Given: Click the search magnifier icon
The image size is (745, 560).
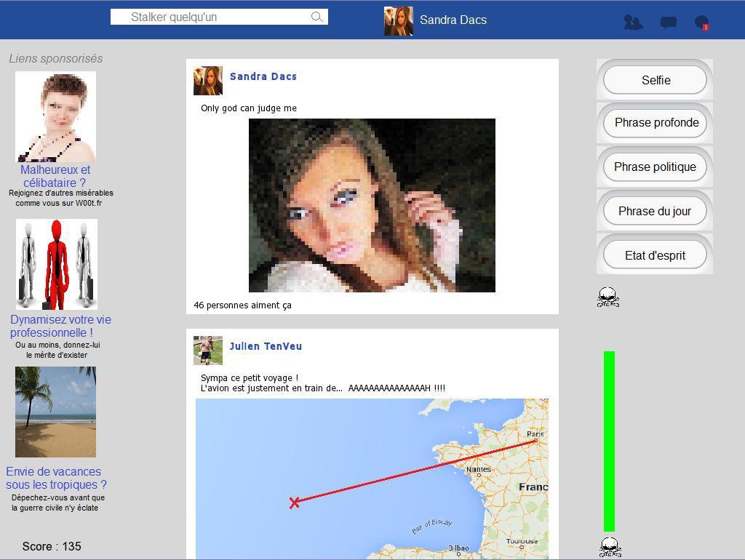Looking at the screenshot, I should [317, 17].
